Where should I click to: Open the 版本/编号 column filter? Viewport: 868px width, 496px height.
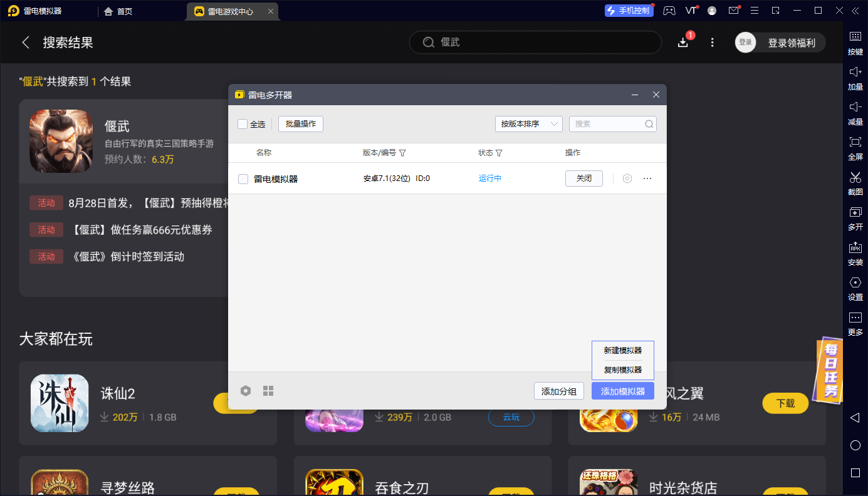pos(402,153)
